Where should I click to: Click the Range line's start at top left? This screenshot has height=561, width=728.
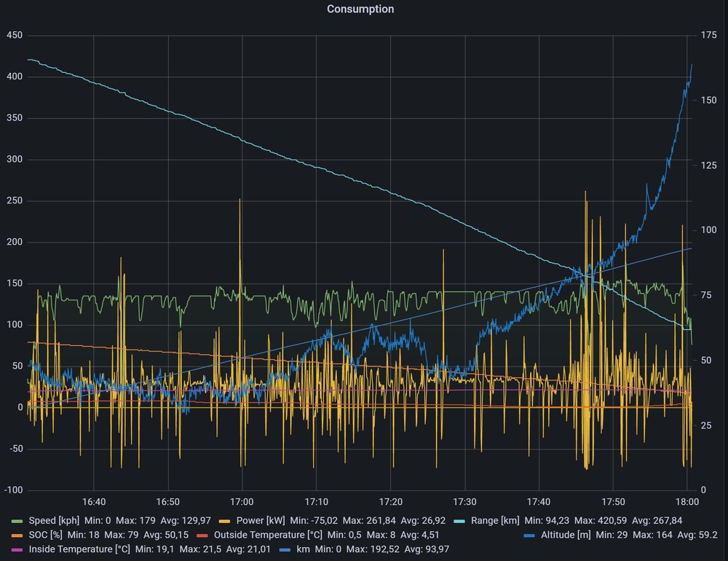coord(28,60)
